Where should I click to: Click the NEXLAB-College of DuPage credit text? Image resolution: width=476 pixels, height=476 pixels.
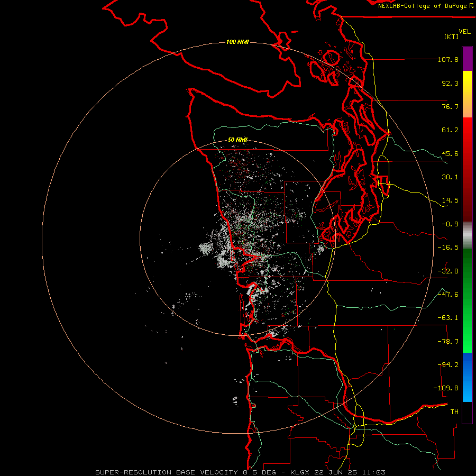(426, 6)
